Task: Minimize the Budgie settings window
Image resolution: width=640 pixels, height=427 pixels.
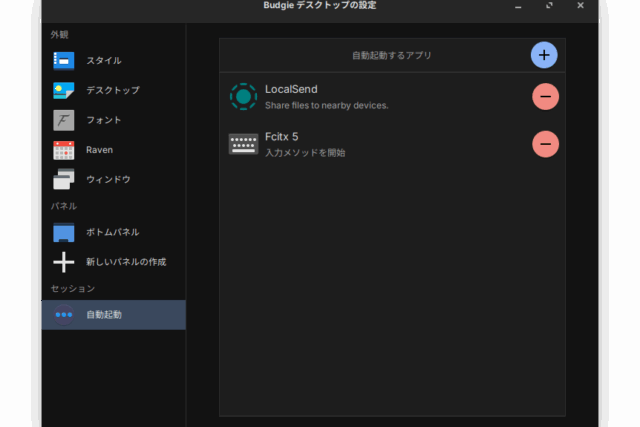Action: [518, 6]
